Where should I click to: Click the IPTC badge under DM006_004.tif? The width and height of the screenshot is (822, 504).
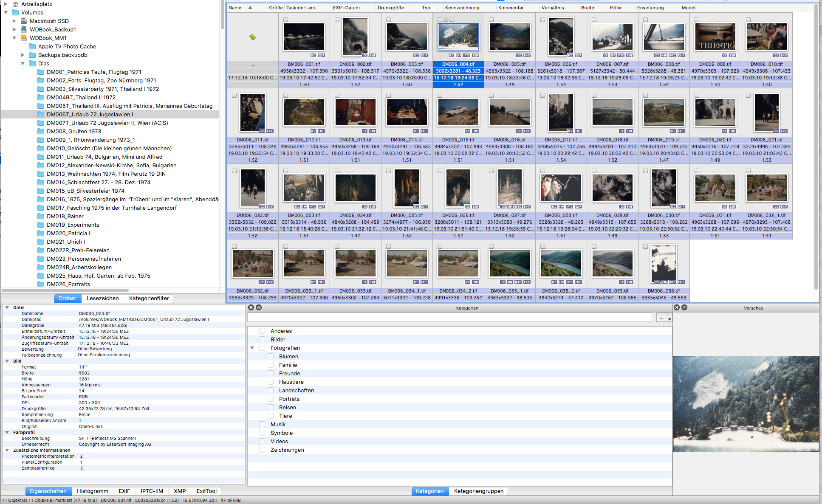click(x=466, y=55)
